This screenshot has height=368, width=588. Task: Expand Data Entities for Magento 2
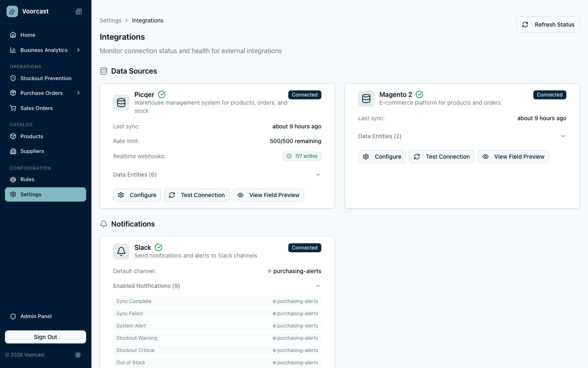pos(563,136)
